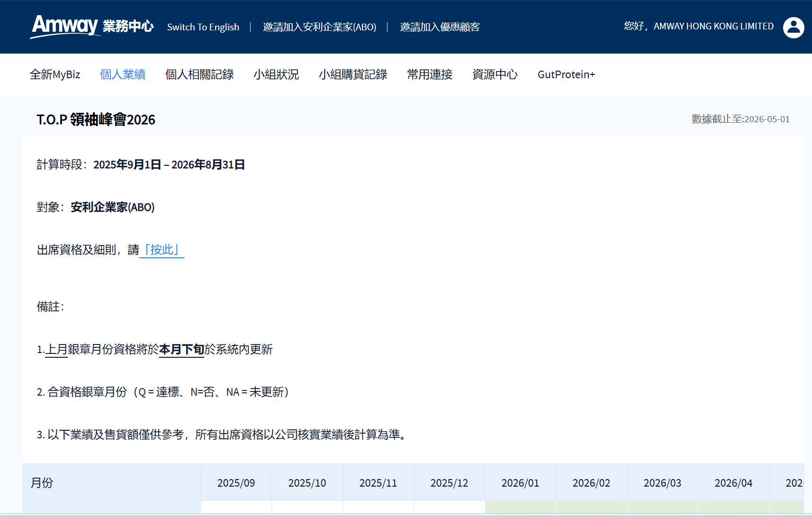The height and width of the screenshot is (517, 812).
Task: Click the 2026/03 column header
Action: [663, 482]
